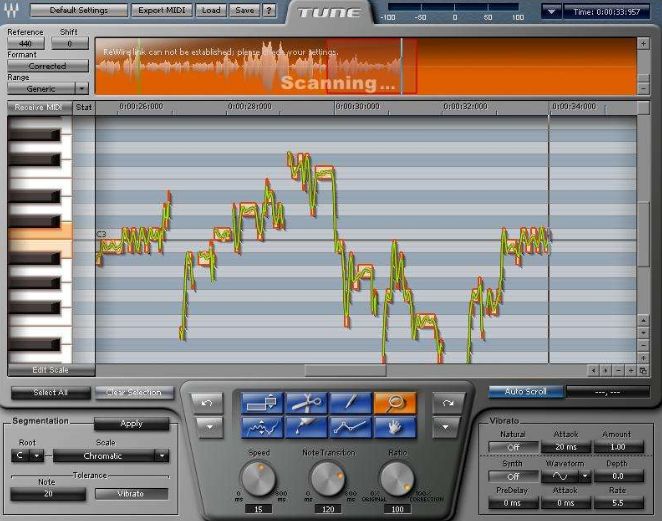
Task: Open the Load preset menu
Action: pos(211,10)
